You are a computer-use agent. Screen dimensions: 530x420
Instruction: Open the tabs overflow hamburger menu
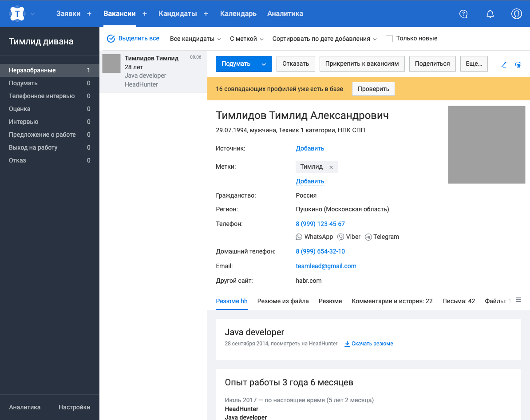pyautogui.click(x=518, y=300)
